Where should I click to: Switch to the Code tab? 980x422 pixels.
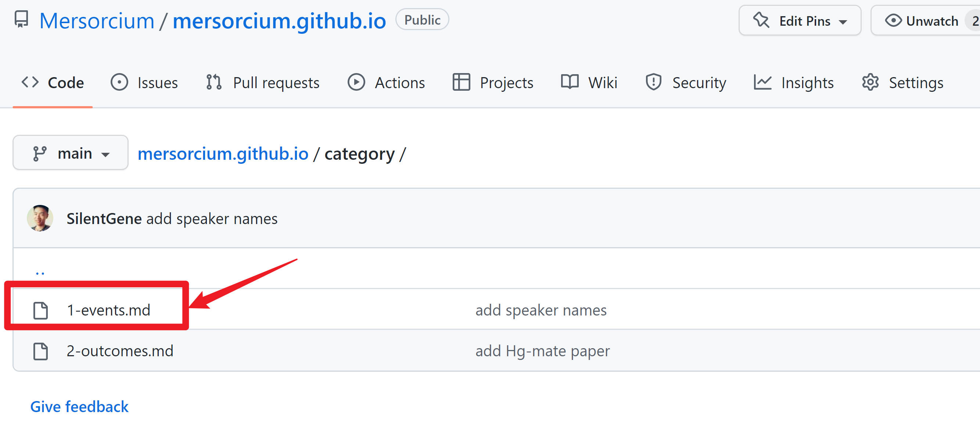(53, 83)
